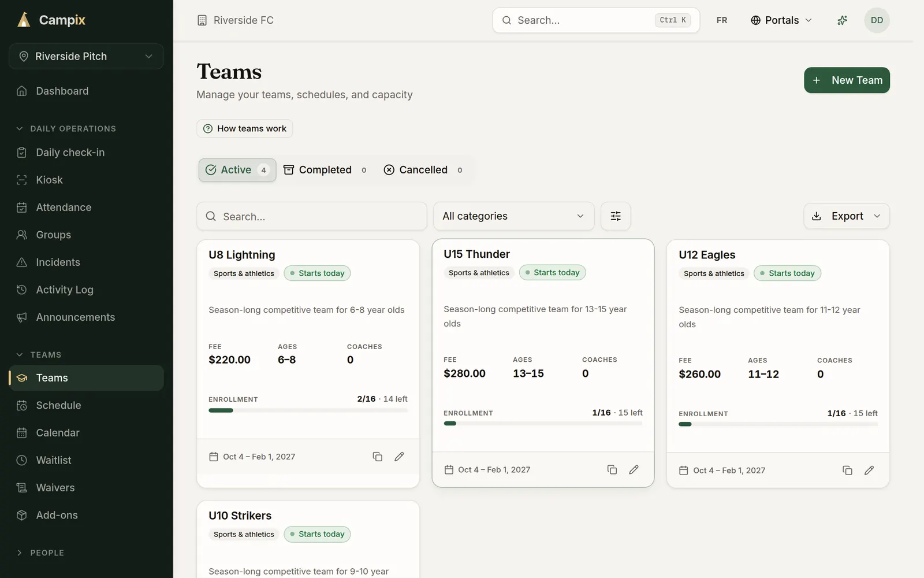Open Kiosk from the sidebar

pyautogui.click(x=87, y=180)
